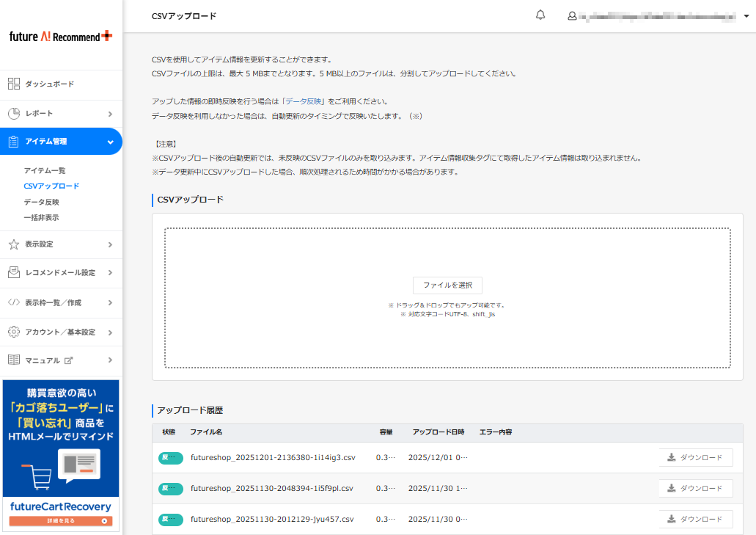The width and height of the screenshot is (756, 535).
Task: Expand the レポート menu chevron
Action: [x=110, y=114]
